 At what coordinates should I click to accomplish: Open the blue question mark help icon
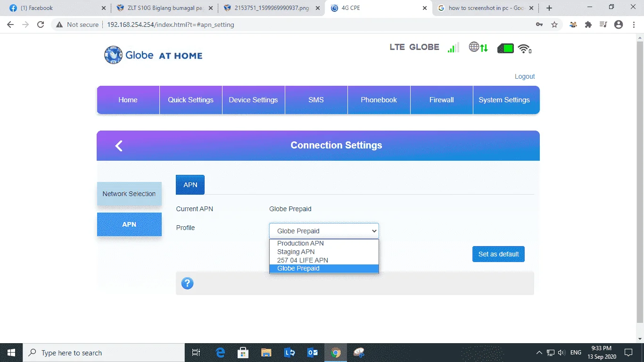[187, 283]
